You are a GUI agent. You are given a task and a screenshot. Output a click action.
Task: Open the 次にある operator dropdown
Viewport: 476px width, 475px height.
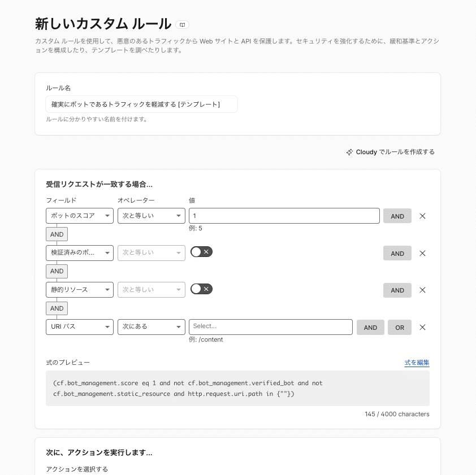click(151, 326)
